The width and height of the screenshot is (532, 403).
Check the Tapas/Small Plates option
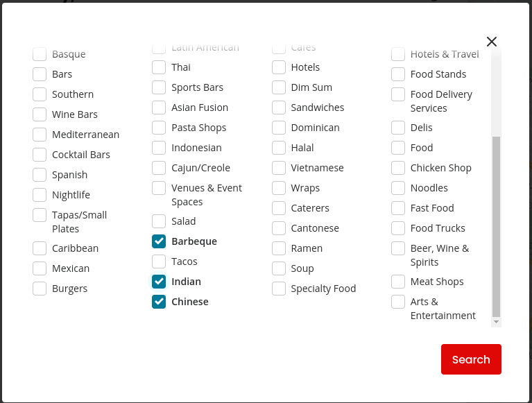tap(40, 215)
